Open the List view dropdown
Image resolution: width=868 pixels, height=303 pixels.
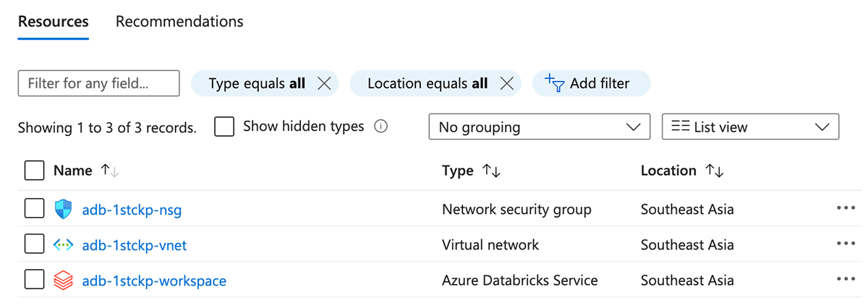point(750,127)
